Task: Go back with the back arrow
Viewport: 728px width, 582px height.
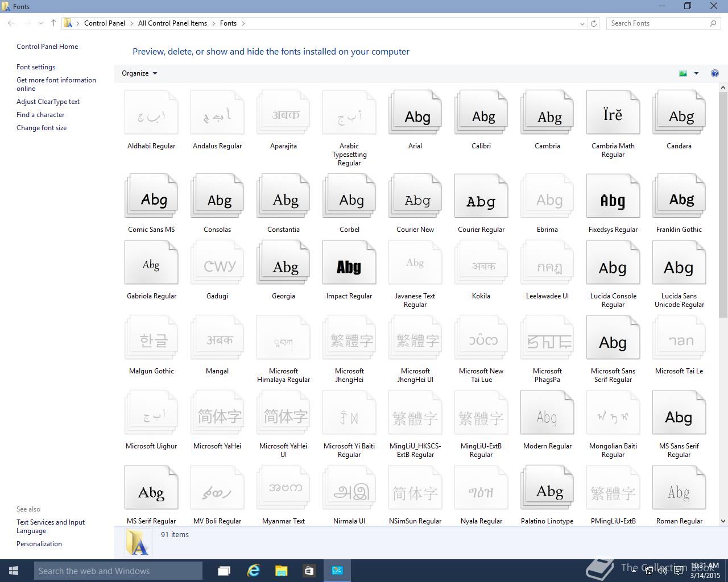Action: pos(11,23)
